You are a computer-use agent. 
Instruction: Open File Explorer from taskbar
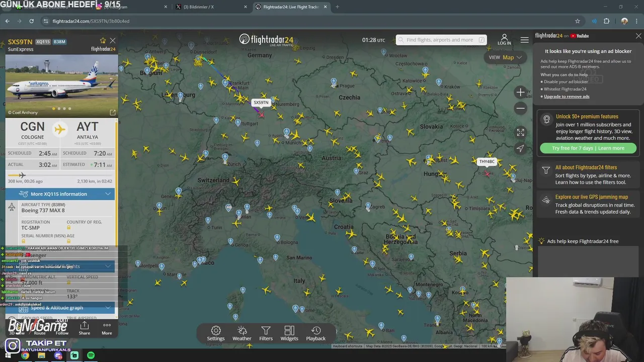coord(41,355)
